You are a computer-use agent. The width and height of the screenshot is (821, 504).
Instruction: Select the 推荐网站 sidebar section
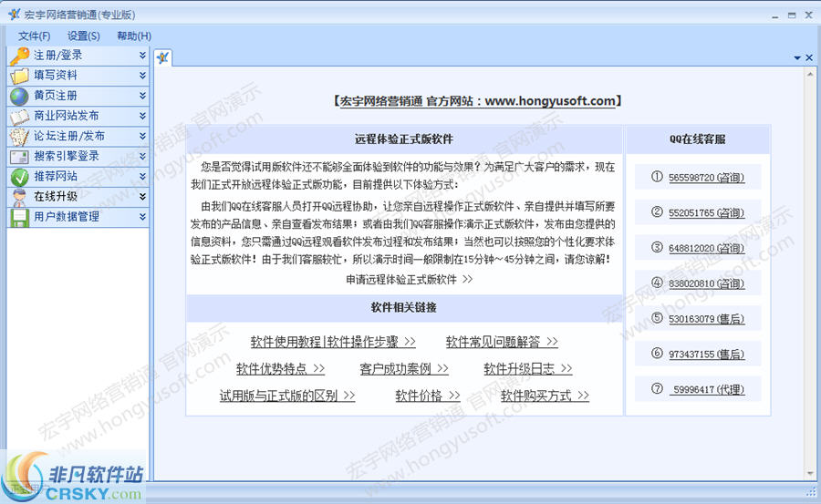point(78,177)
